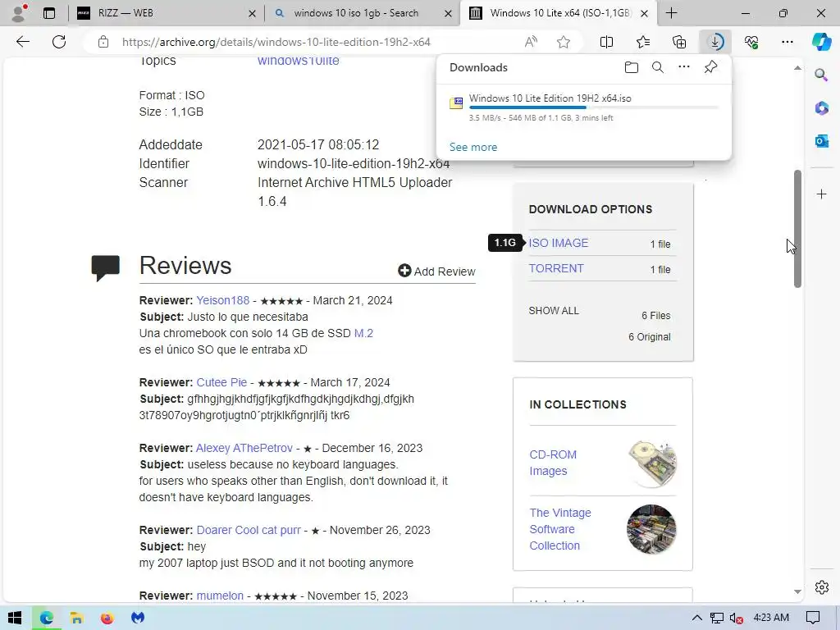840x630 pixels.
Task: Add a sidebar app with plus icon
Action: (x=821, y=194)
